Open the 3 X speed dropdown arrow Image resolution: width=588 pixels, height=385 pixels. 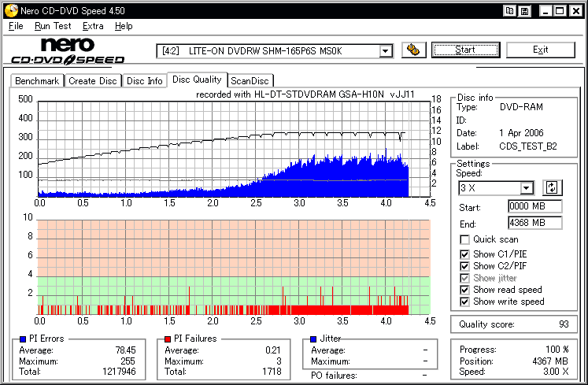click(527, 187)
